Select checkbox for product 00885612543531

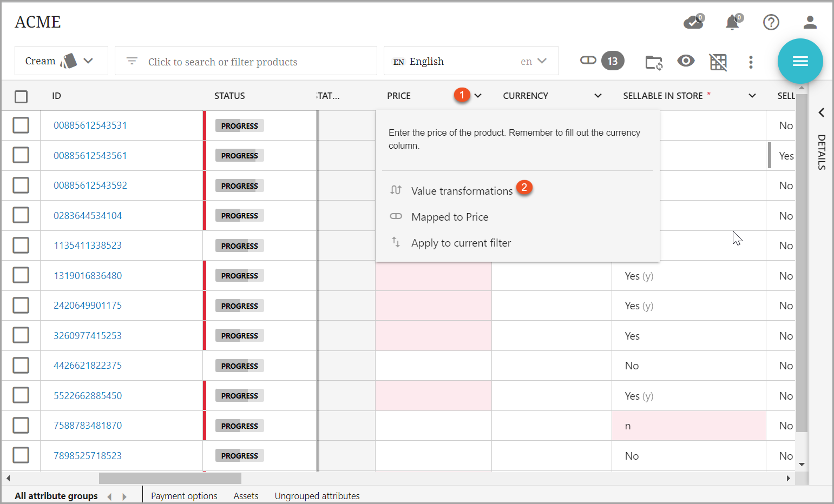click(21, 125)
